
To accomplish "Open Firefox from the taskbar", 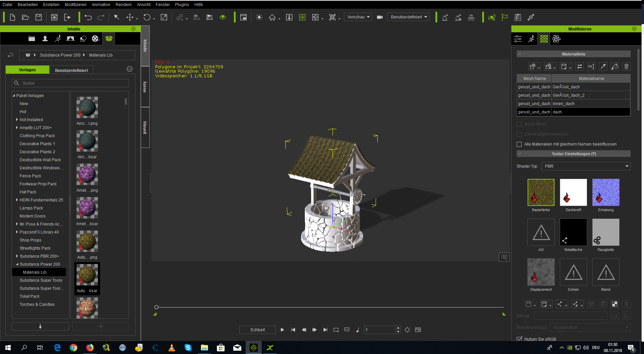I will pos(90,348).
